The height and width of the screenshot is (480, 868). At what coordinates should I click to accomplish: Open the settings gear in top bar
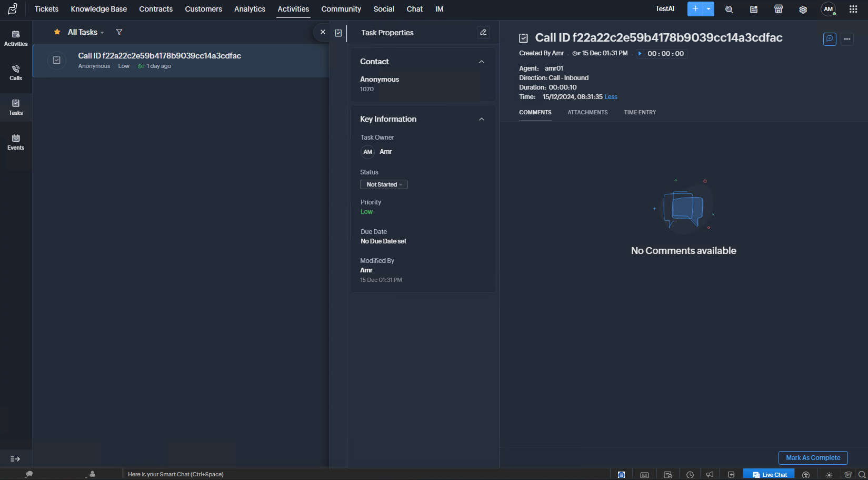(803, 9)
